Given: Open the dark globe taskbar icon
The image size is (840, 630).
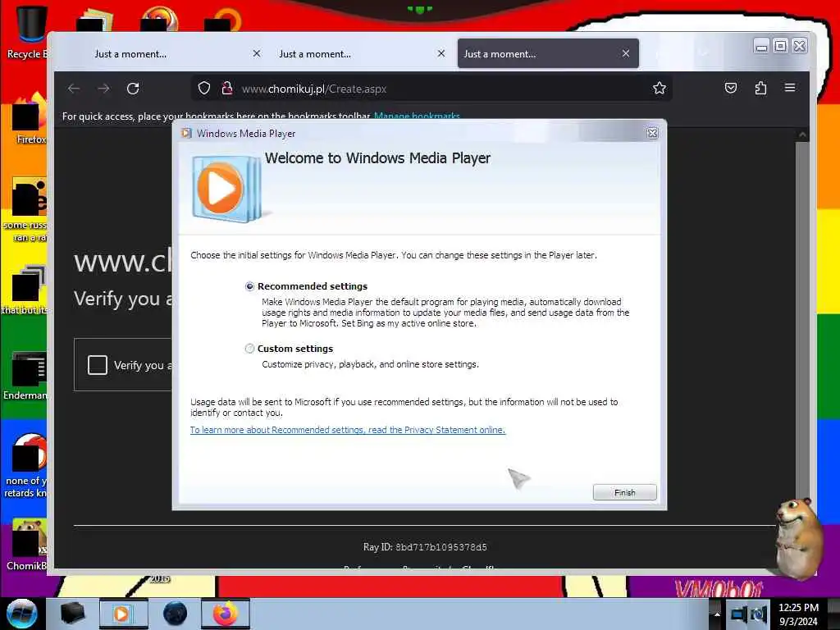Looking at the screenshot, I should [x=175, y=614].
